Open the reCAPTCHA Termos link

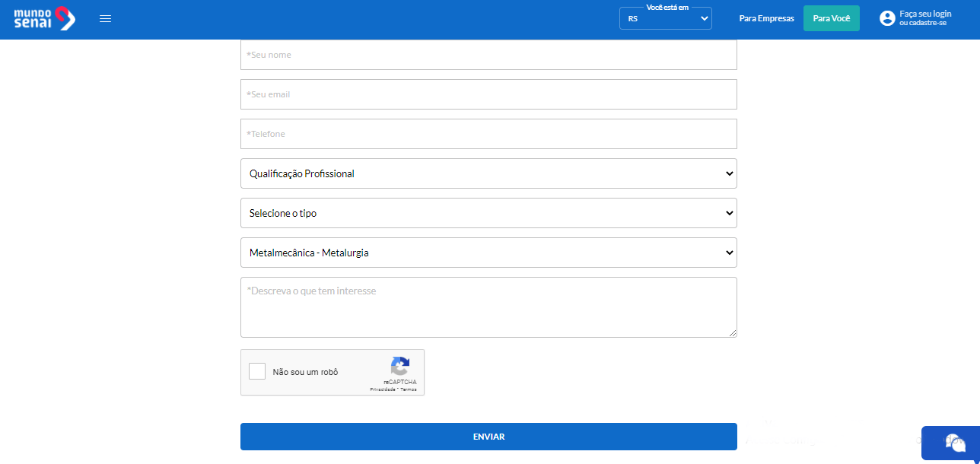point(409,389)
